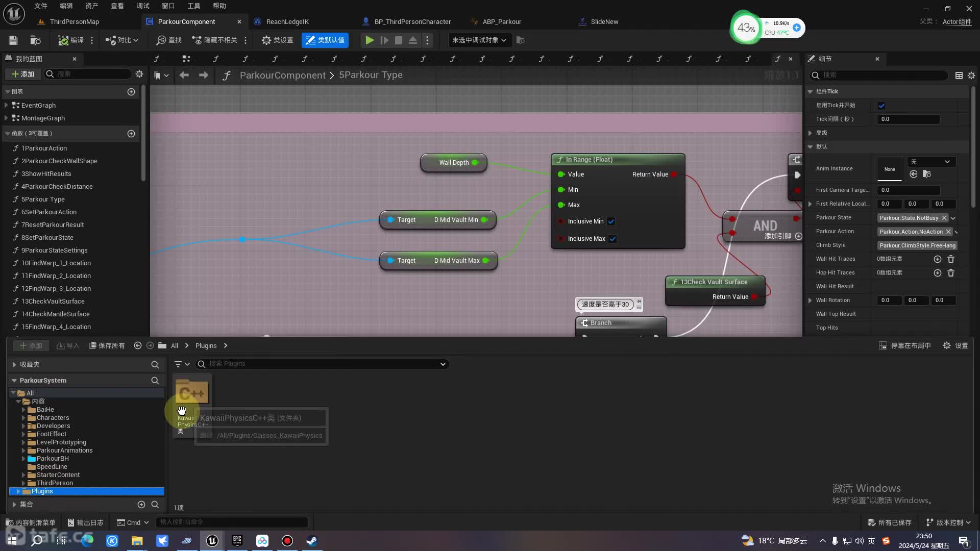Open the File (文件) menu

pos(41,6)
